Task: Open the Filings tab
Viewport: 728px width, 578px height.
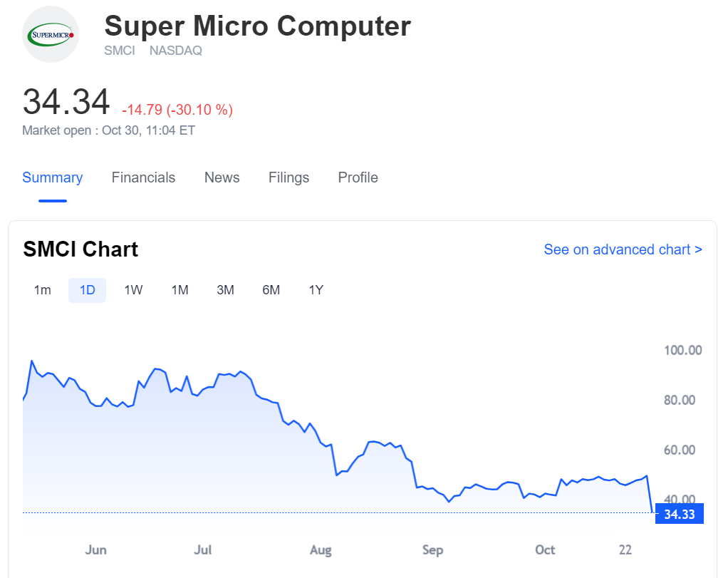Action: pos(288,177)
